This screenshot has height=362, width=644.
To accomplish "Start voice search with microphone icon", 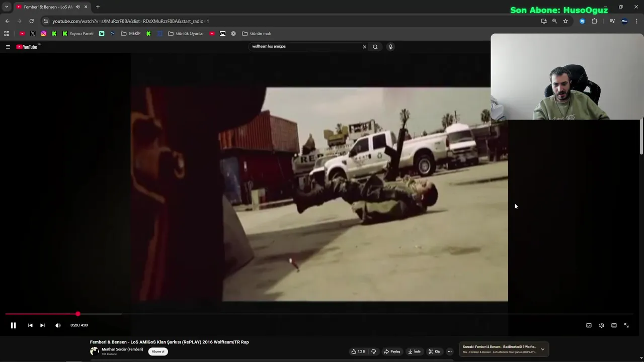I will [x=390, y=47].
